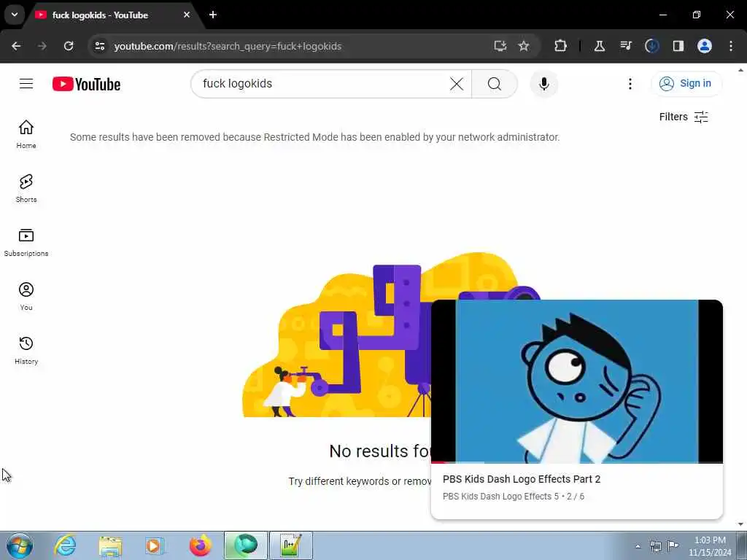The width and height of the screenshot is (747, 560).
Task: Open Shorts in sidebar
Action: click(26, 188)
